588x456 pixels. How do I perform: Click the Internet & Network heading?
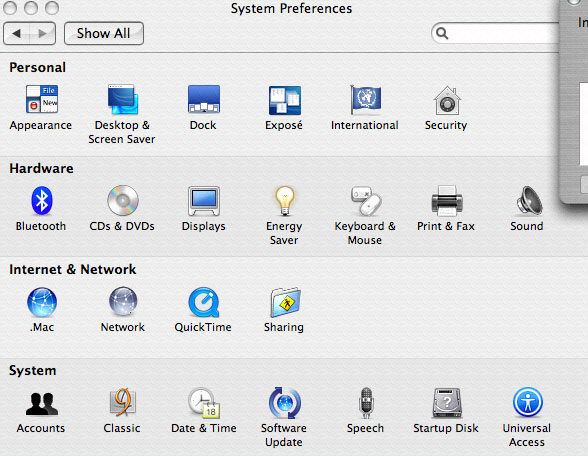[x=73, y=269]
